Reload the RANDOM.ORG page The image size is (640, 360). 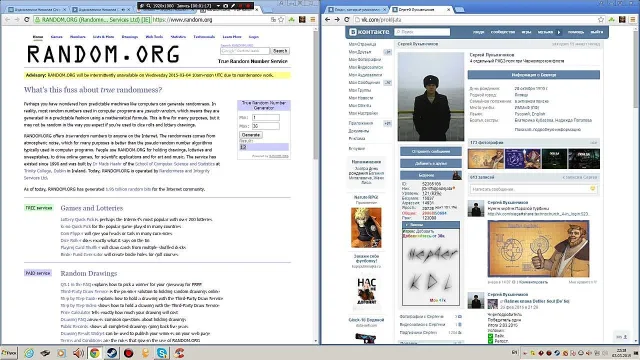tap(27, 20)
